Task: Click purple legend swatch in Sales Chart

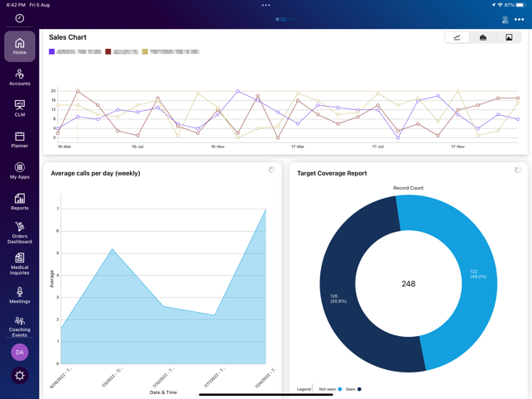Action: point(51,51)
